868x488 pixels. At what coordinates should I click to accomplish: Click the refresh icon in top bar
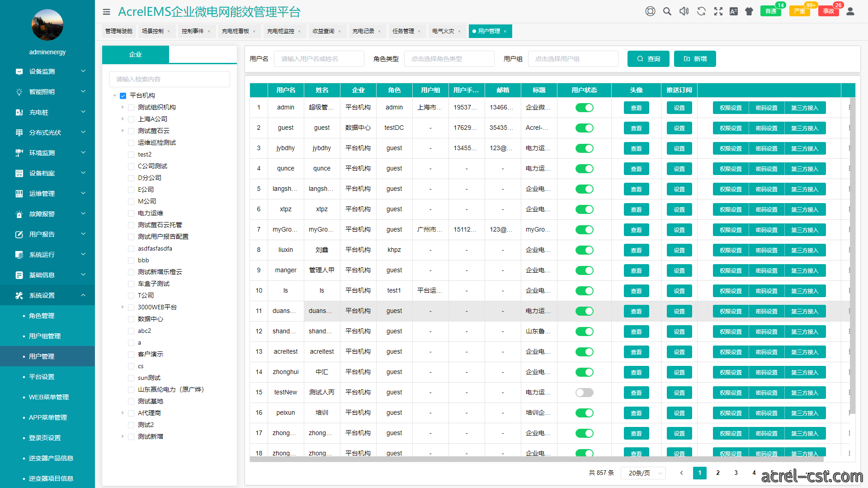[x=701, y=11]
